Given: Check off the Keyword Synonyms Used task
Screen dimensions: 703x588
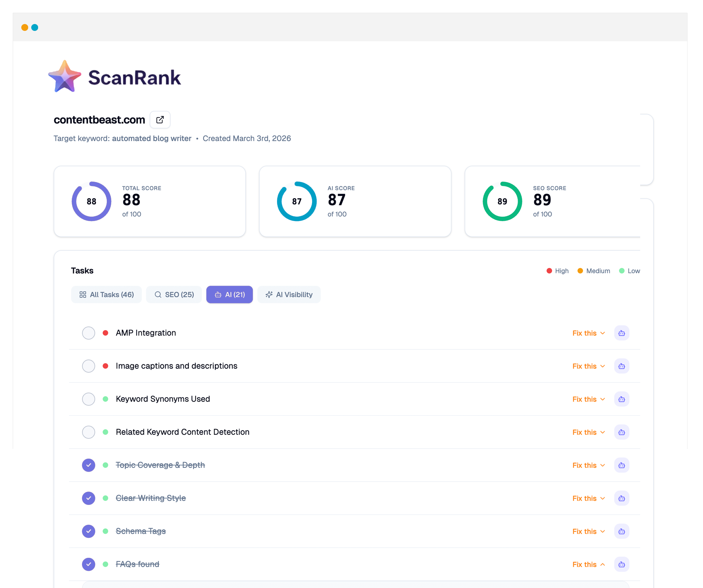Looking at the screenshot, I should pyautogui.click(x=88, y=399).
